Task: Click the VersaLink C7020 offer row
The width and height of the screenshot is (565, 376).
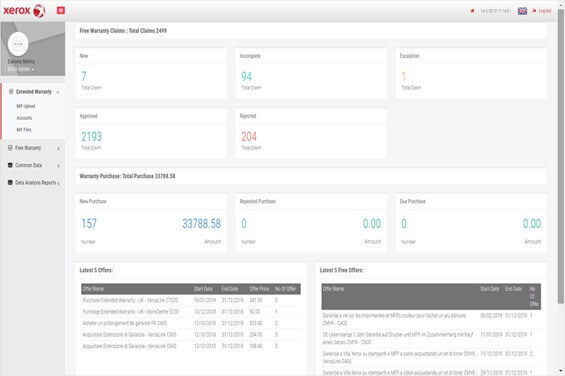Action: (191, 300)
